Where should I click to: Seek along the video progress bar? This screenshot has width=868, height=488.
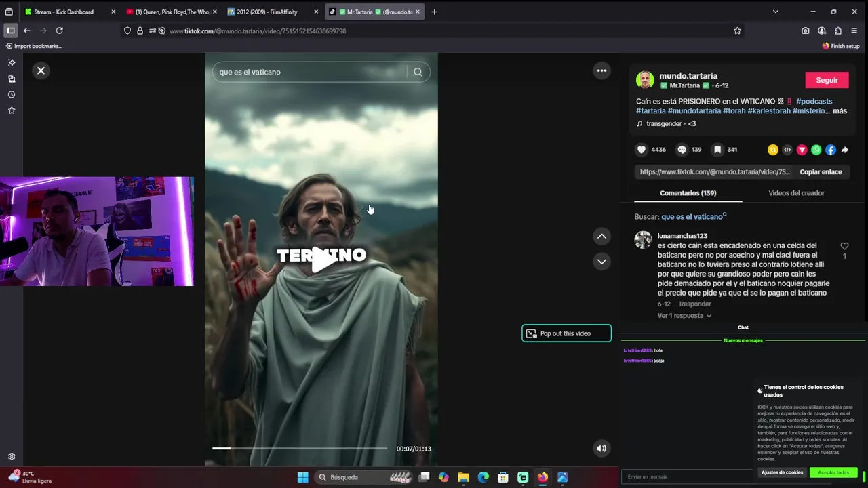tap(300, 448)
